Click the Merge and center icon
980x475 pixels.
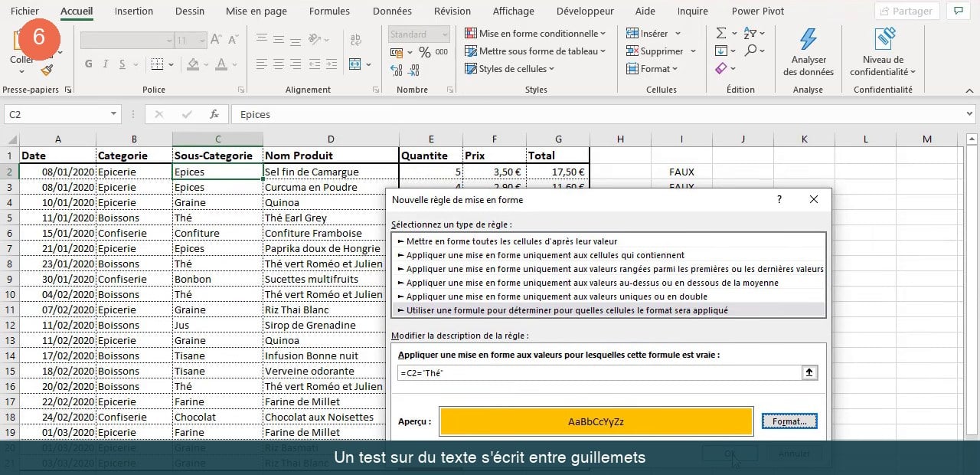(355, 64)
